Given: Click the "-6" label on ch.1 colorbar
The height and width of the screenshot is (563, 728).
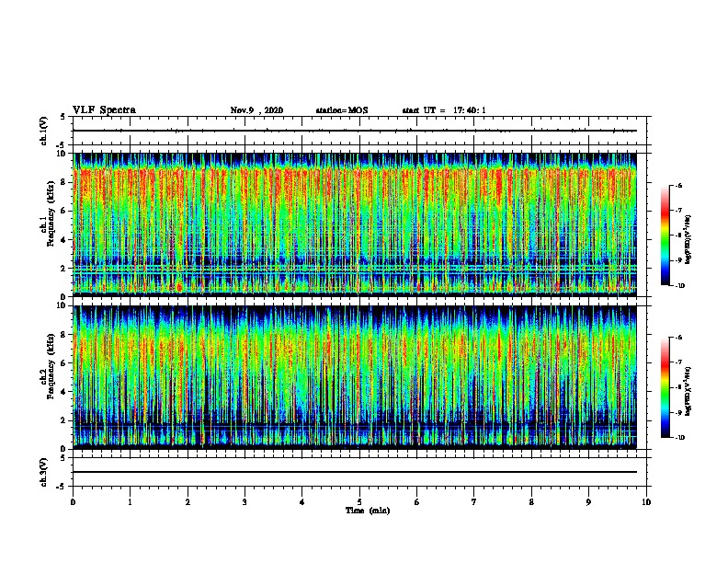Looking at the screenshot, I should coord(678,186).
